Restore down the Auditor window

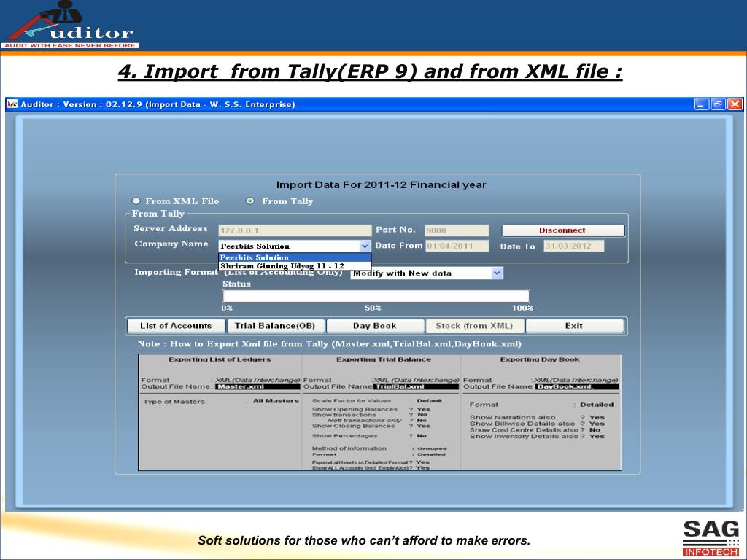(718, 104)
